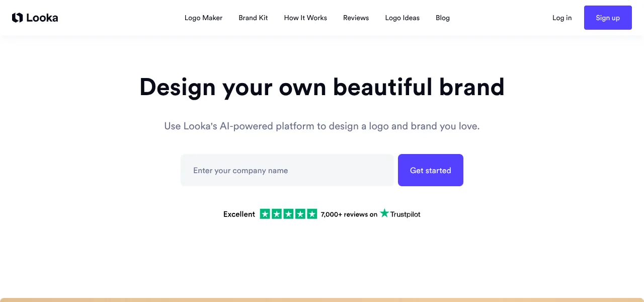The image size is (644, 302).
Task: Open the 7,000+ reviews on Trustpilot link
Action: coord(370,214)
